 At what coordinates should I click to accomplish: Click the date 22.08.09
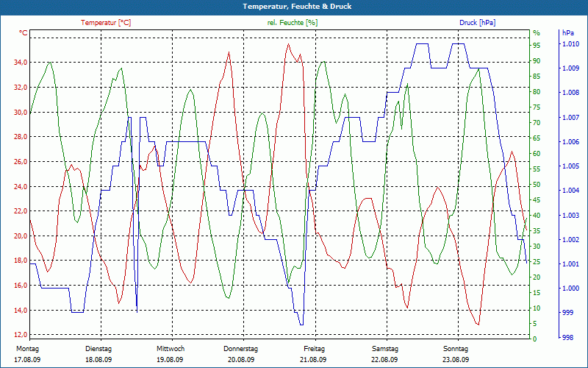point(384,360)
